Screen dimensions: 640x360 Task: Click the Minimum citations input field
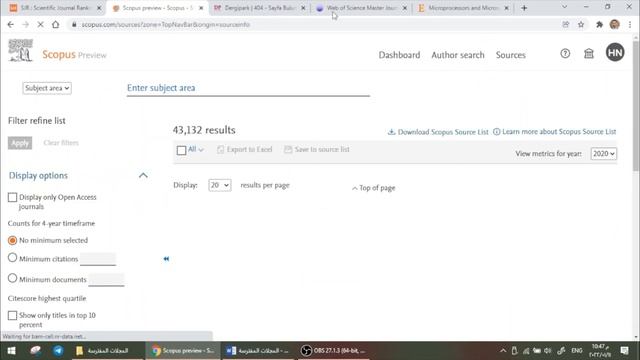98,259
